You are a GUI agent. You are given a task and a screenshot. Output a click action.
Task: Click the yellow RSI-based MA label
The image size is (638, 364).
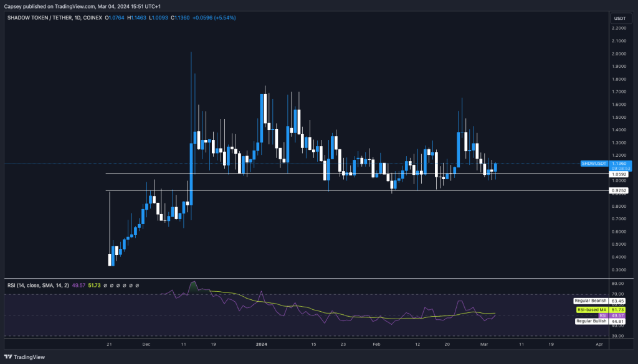click(x=591, y=309)
